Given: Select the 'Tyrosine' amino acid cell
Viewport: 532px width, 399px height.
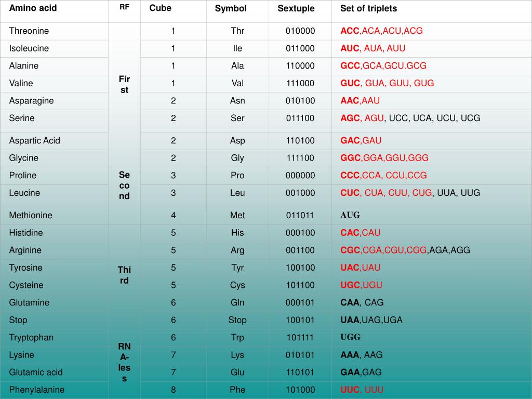Looking at the screenshot, I should point(26,268).
